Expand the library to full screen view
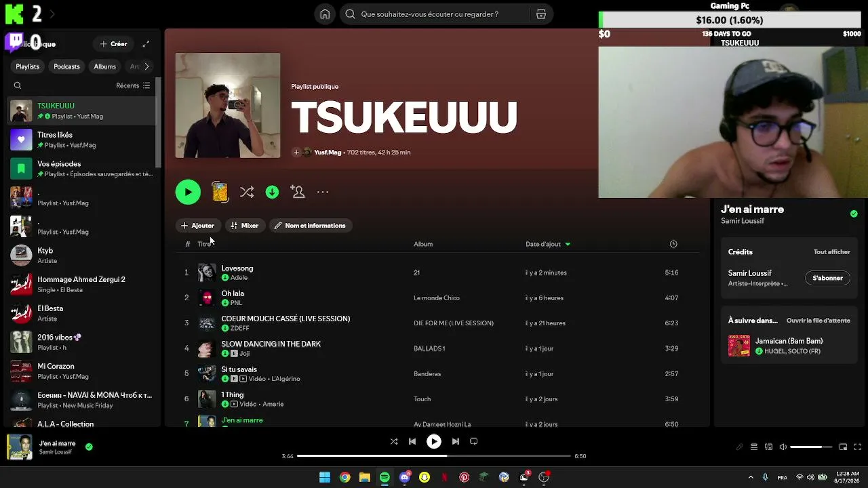The image size is (868, 488). (146, 44)
